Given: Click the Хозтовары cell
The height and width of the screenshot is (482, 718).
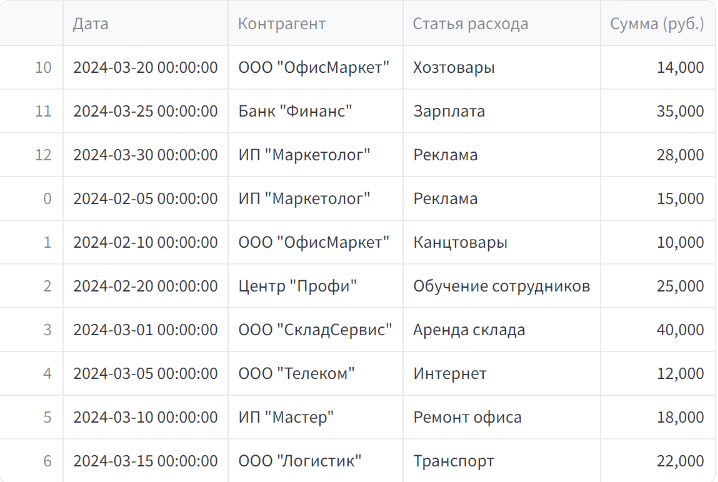Looking at the screenshot, I should [501, 67].
